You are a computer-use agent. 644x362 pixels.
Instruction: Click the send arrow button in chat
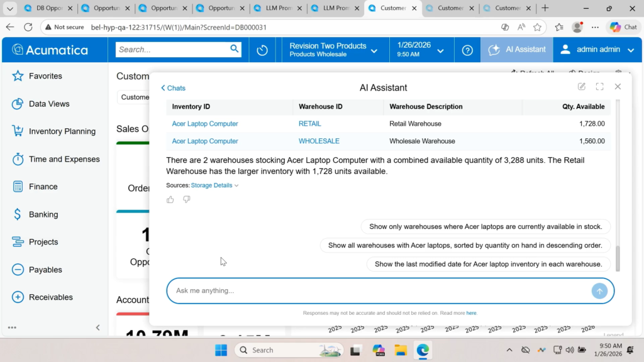coord(599,291)
